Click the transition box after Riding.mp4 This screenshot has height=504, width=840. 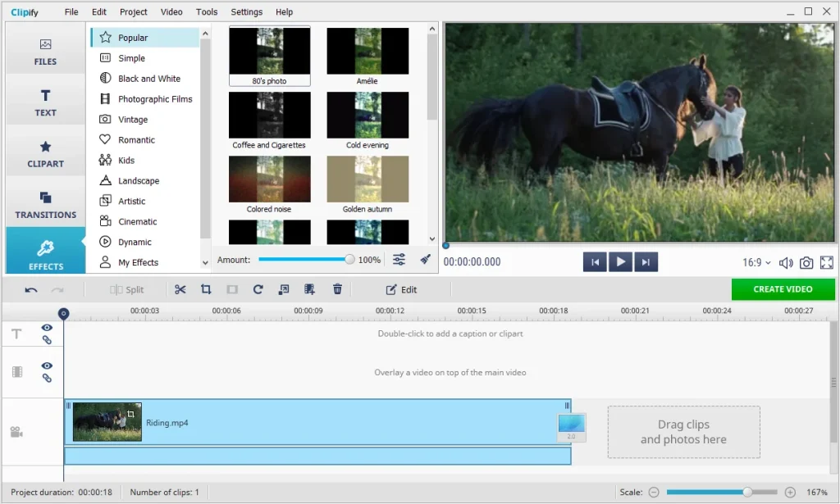click(x=571, y=428)
